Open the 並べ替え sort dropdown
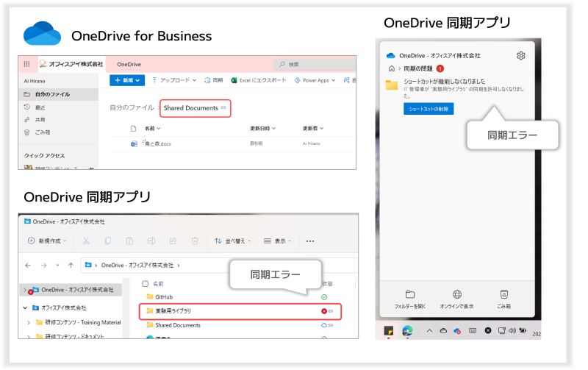The width and height of the screenshot is (588, 370). [232, 241]
